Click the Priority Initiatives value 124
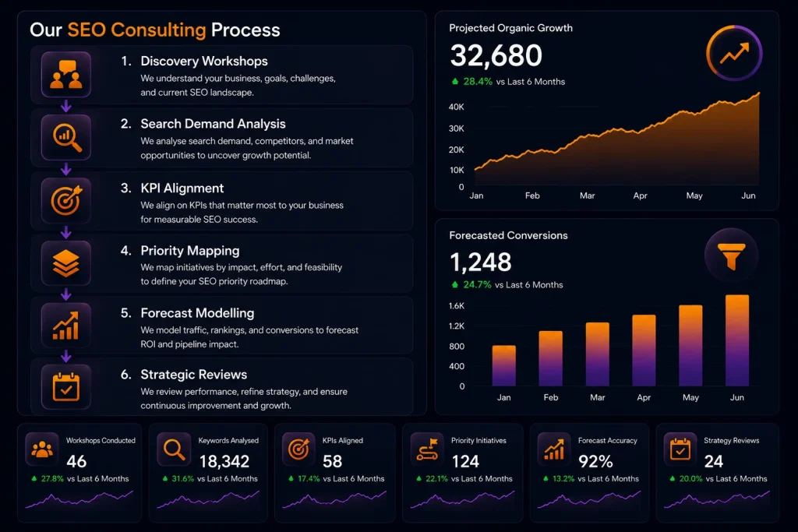 (x=465, y=461)
